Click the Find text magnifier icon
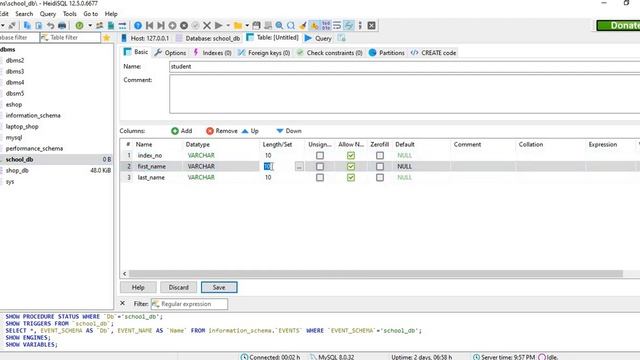Screen dimensions: 640x360 (279, 25)
